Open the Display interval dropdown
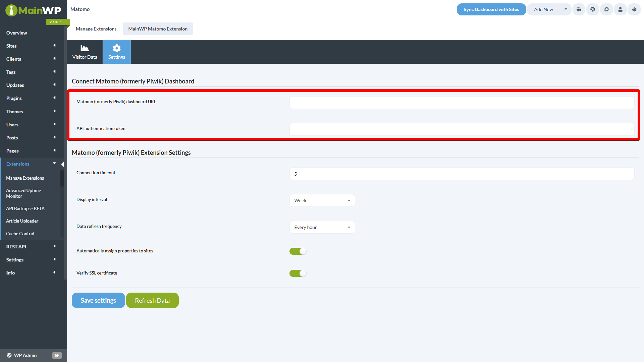The height and width of the screenshot is (362, 644). click(322, 200)
